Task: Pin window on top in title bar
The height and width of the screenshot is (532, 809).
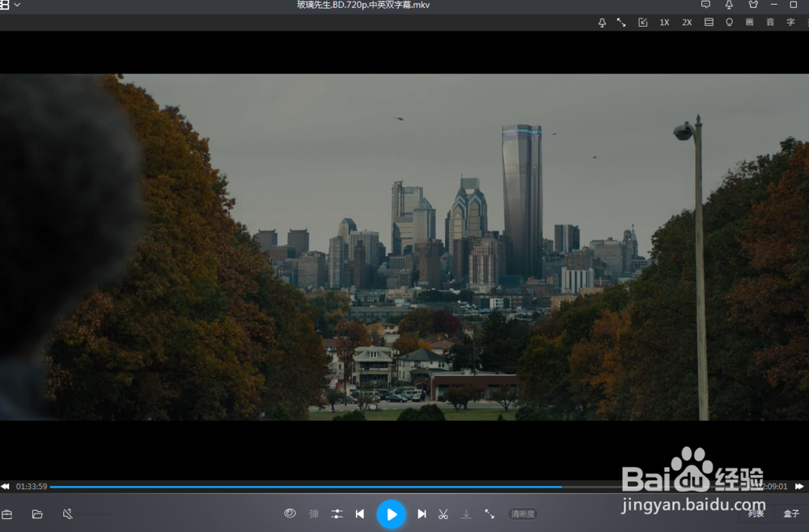Action: point(729,5)
